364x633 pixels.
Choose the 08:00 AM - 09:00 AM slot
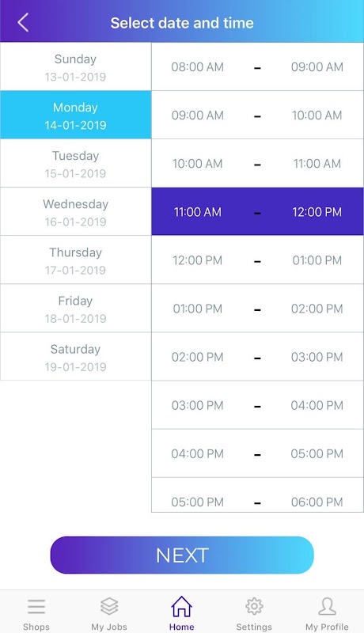tap(257, 66)
